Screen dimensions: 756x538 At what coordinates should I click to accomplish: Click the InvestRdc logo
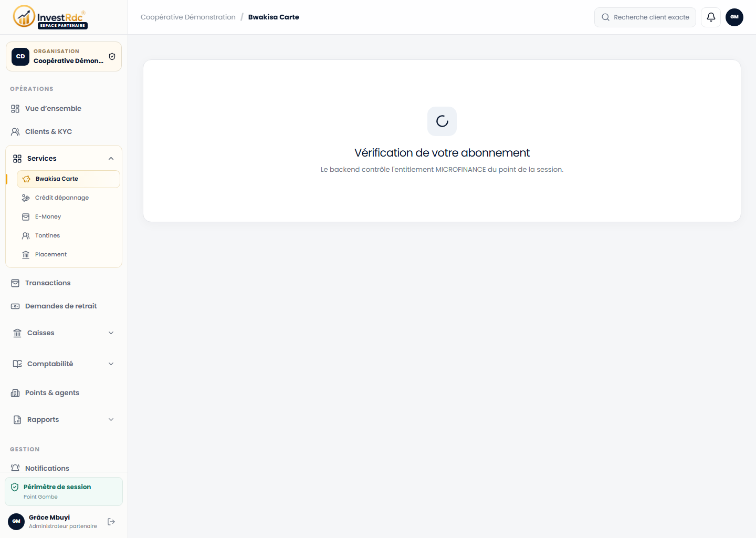pos(50,17)
